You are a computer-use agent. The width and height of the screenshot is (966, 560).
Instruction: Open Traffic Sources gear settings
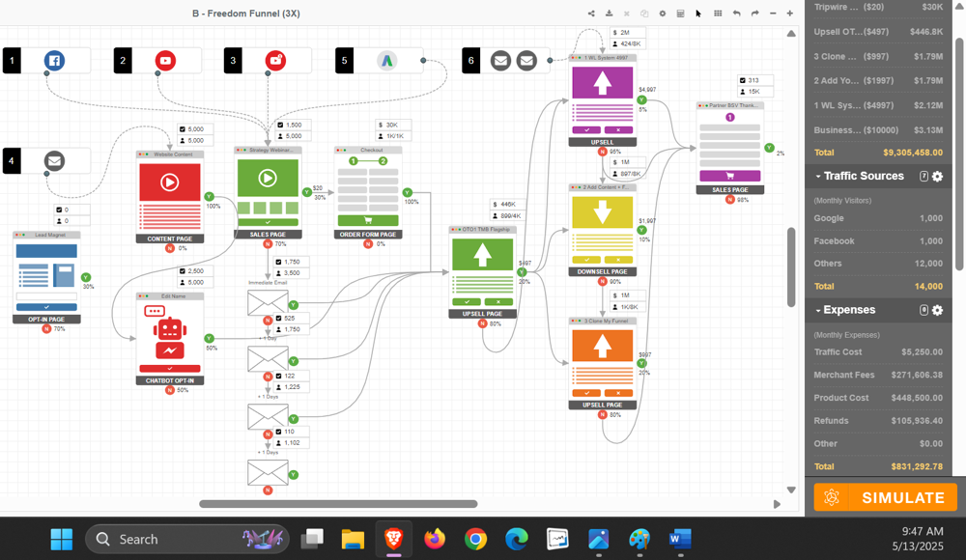[x=937, y=176]
